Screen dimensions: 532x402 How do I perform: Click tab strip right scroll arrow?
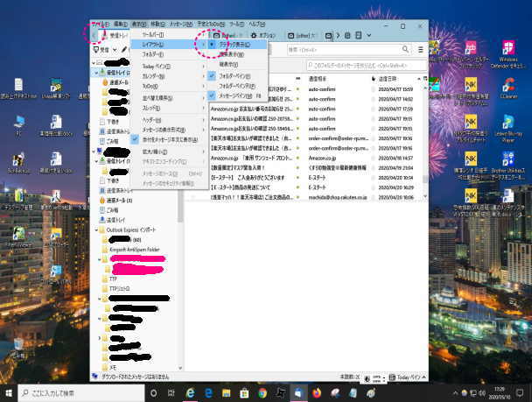tap(338, 35)
